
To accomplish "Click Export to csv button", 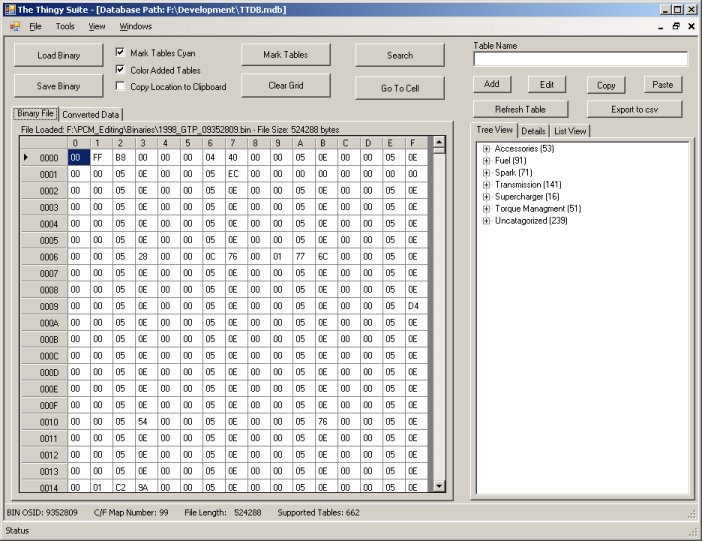I will 634,109.
